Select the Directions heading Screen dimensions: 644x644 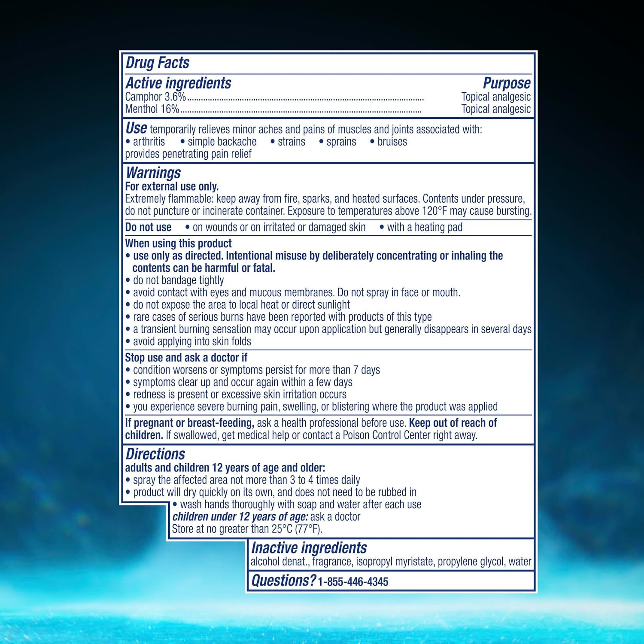tap(155, 454)
